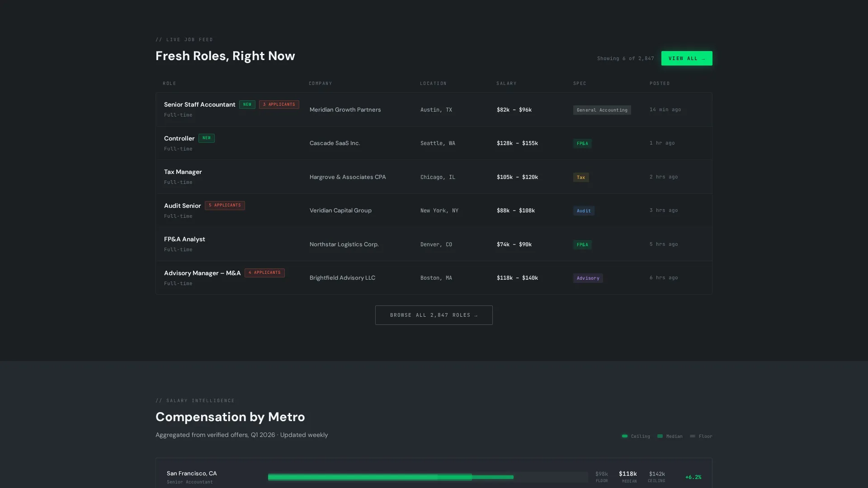
Task: Click the VIEW ALL button
Action: point(686,58)
